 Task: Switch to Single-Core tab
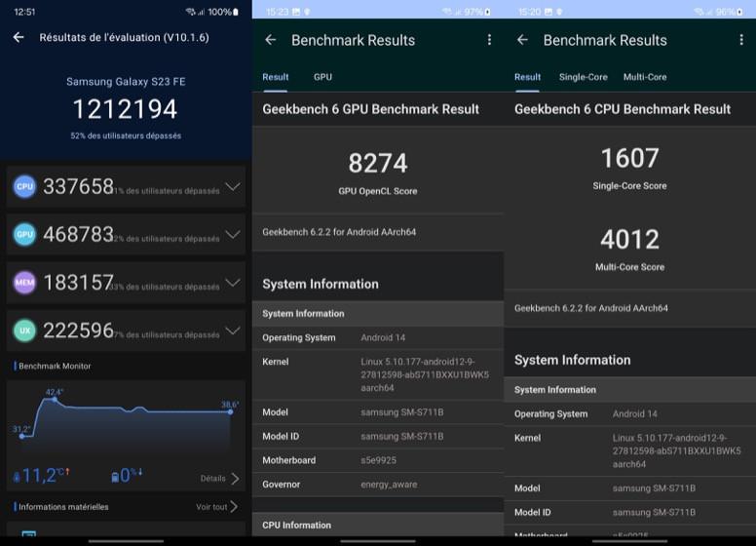pyautogui.click(x=583, y=77)
